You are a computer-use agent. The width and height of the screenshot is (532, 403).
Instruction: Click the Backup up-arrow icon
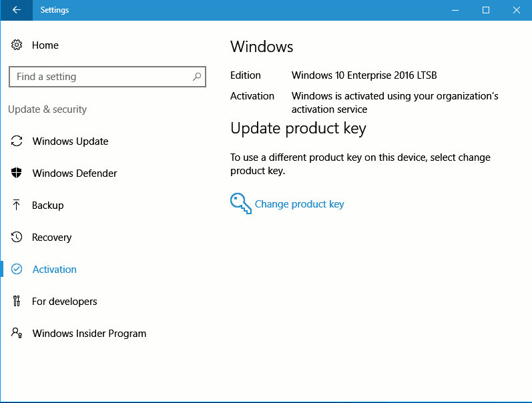pos(16,205)
